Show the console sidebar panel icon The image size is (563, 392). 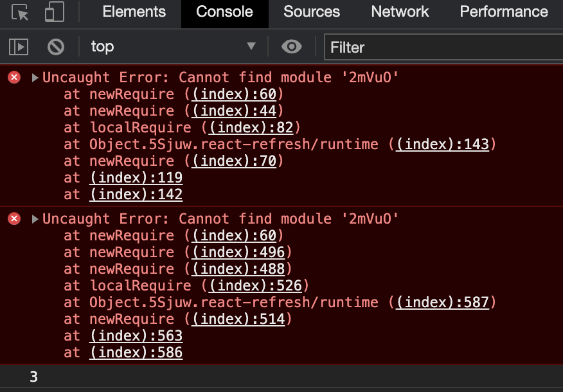(x=19, y=47)
